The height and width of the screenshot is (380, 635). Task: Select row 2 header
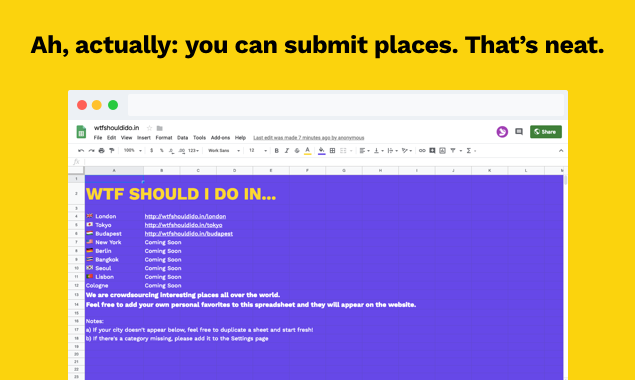[76, 194]
